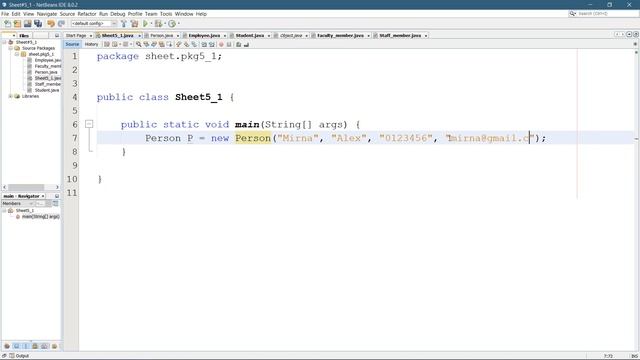Open the Help menu
This screenshot has width=640, height=360.
click(x=201, y=14)
